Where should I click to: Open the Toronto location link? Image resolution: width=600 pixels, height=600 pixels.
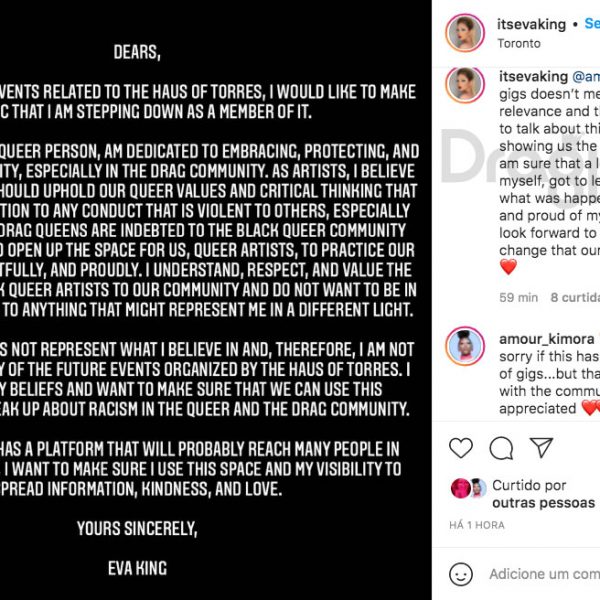[x=519, y=43]
